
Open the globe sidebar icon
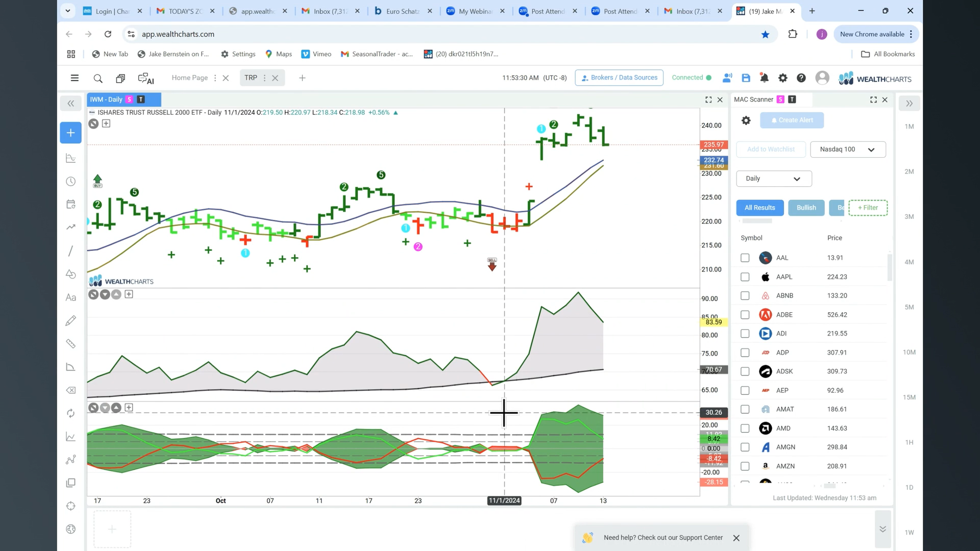[70, 529]
